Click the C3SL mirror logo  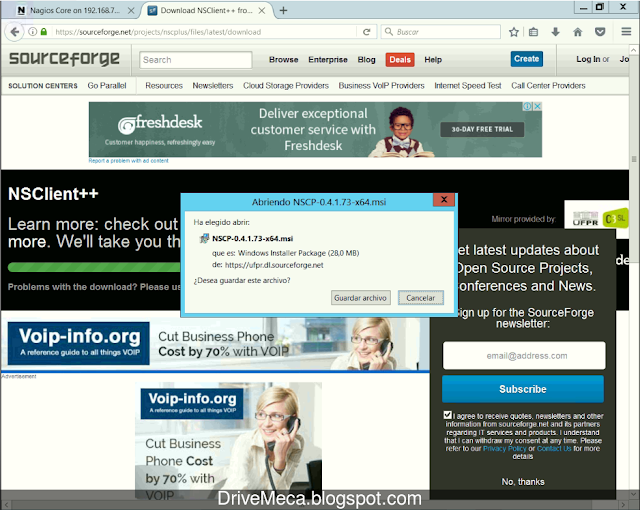click(616, 218)
